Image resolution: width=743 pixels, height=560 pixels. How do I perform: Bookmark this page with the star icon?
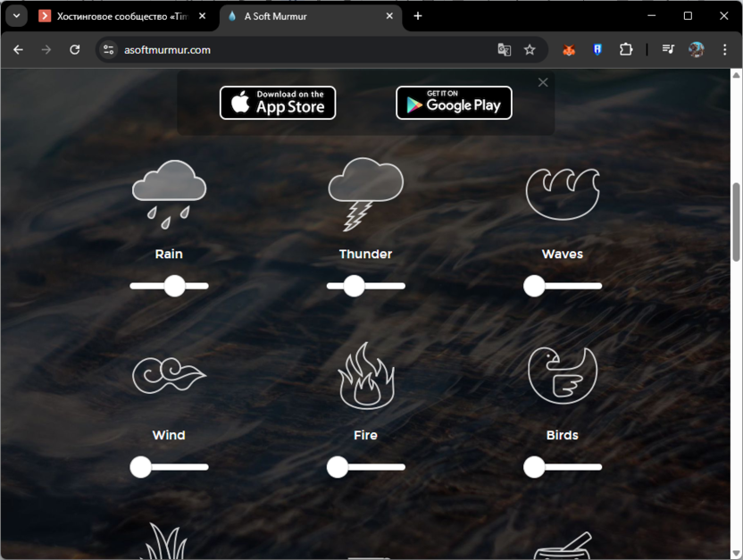[530, 50]
